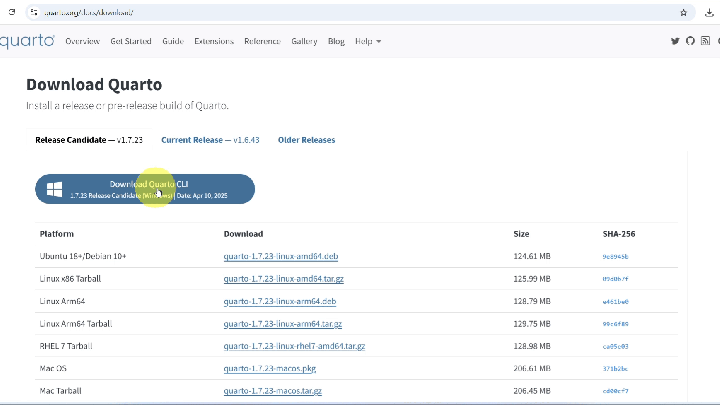The image size is (720, 405).
Task: Go to Quarto home via logo
Action: tap(27, 41)
